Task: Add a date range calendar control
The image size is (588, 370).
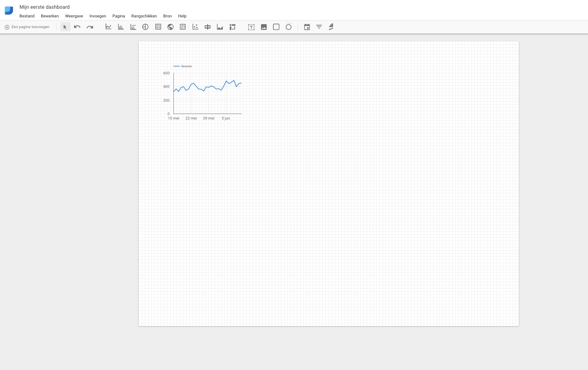Action: [x=307, y=27]
